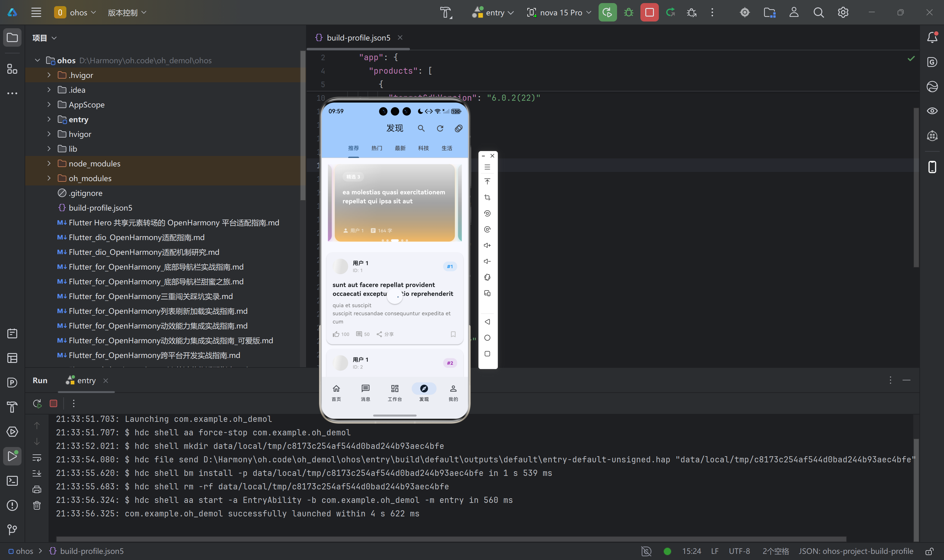
Task: Toggle scroll to end in the run console
Action: coord(37,473)
